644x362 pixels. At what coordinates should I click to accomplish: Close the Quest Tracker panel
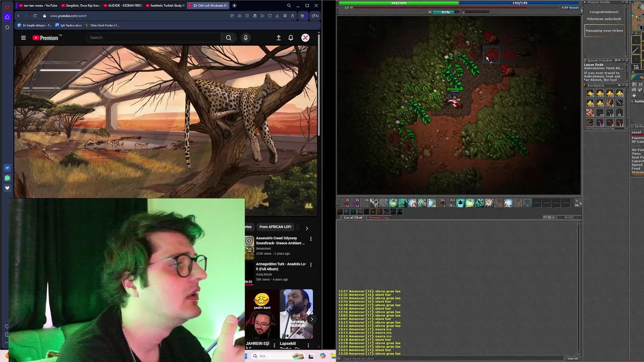point(627,60)
